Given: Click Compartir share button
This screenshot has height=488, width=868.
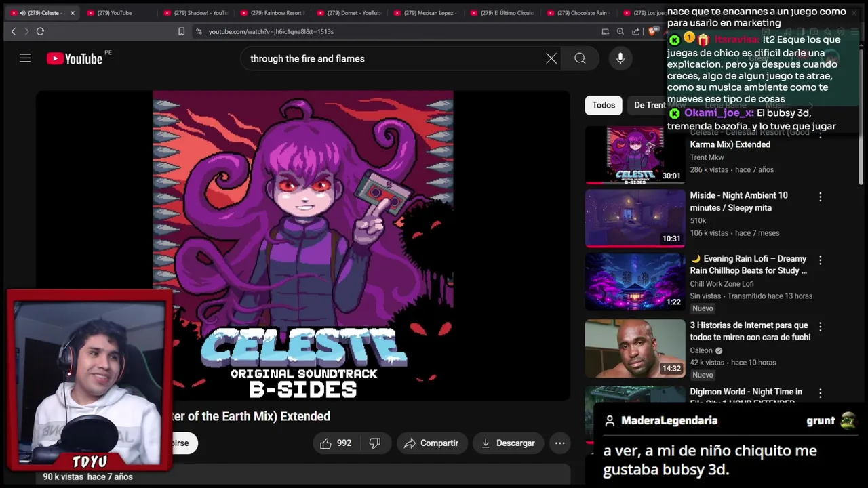Looking at the screenshot, I should pyautogui.click(x=432, y=443).
